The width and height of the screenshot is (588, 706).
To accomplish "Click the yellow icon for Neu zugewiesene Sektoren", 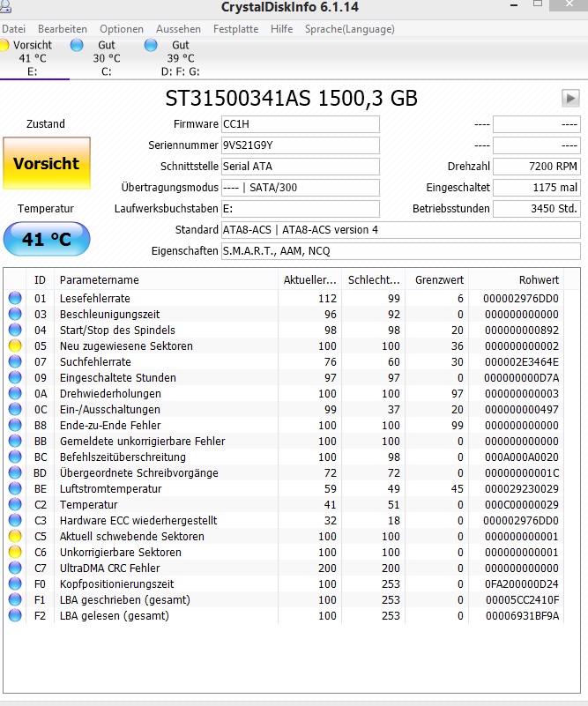I will [15, 346].
